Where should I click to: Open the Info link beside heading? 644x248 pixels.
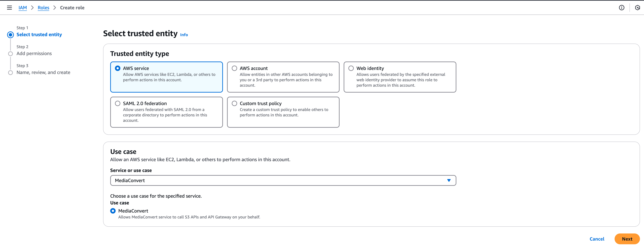tap(184, 35)
